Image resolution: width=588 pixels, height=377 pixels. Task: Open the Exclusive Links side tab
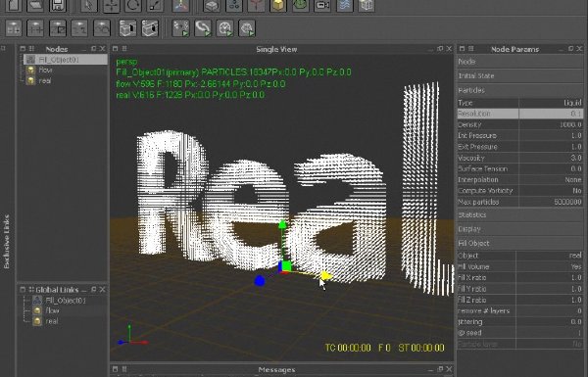click(7, 242)
